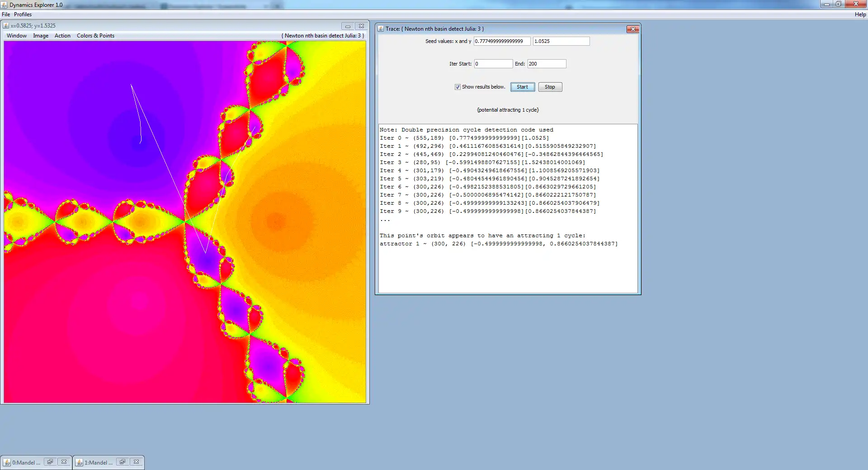Iconify the Julia fractal window

coord(348,26)
